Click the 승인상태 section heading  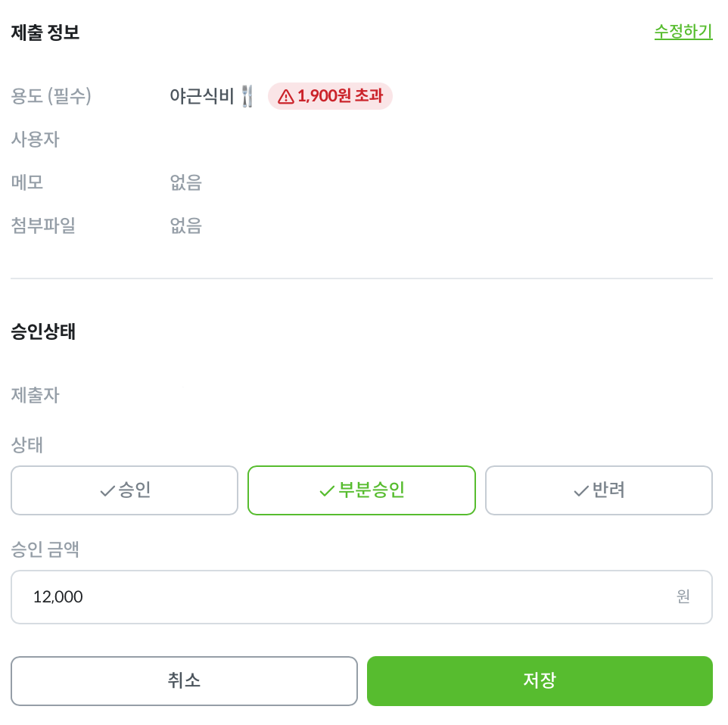point(43,331)
